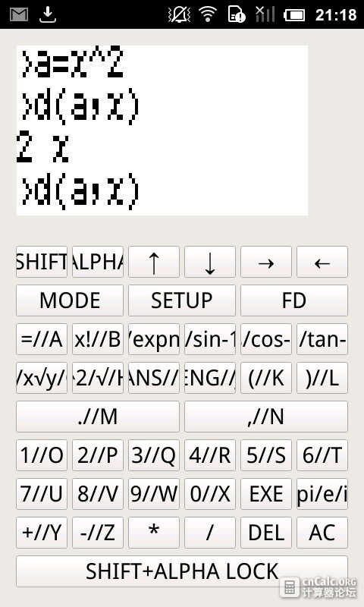
Task: Tap the SHIFT key
Action: tap(42, 262)
